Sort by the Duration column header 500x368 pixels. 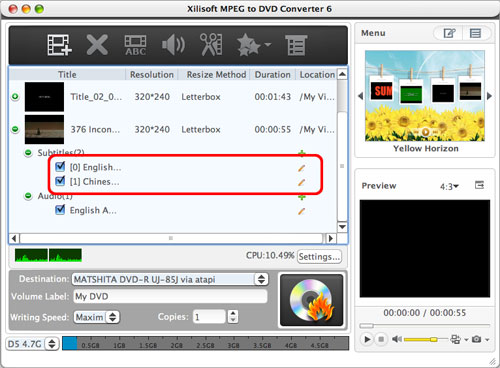click(273, 74)
